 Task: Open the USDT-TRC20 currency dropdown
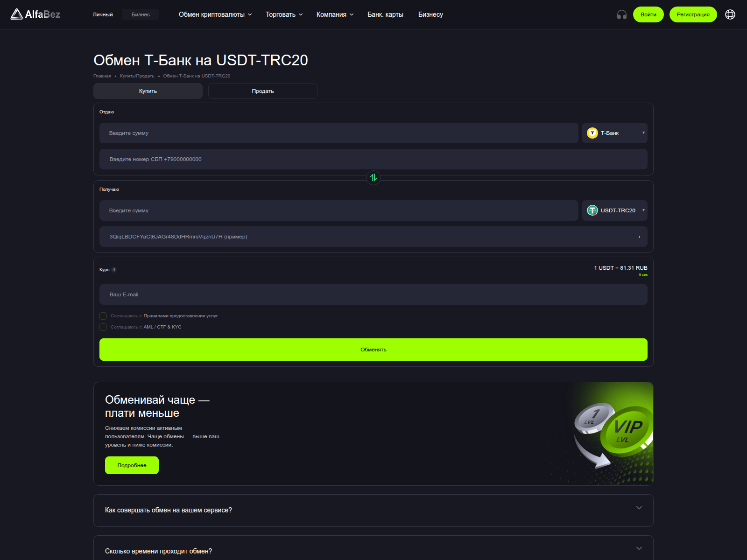click(614, 210)
